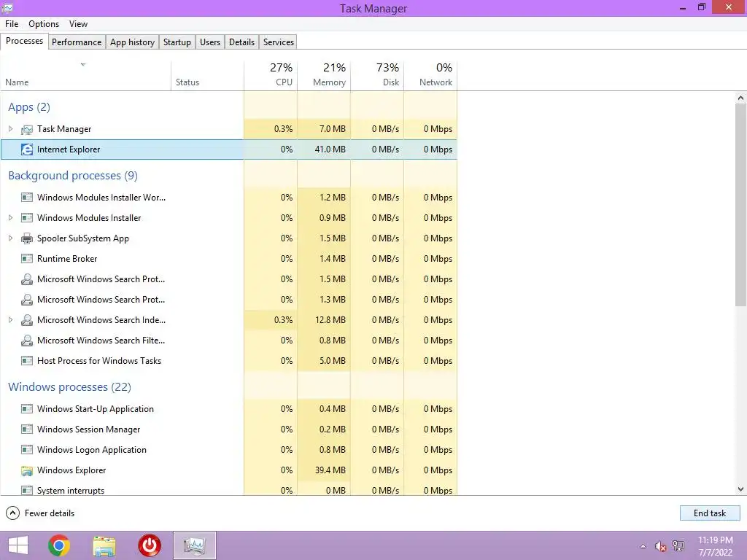Click the scrollbar up arrow
Image resolution: width=747 pixels, height=560 pixels.
tap(740, 98)
